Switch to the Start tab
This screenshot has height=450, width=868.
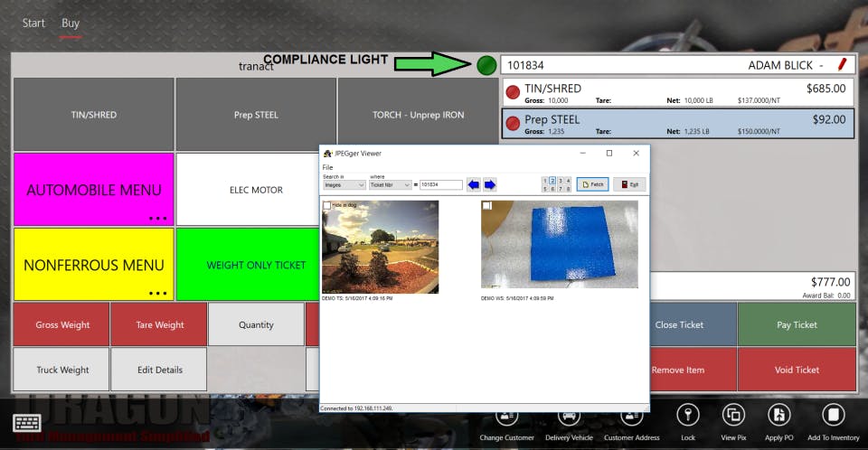point(33,23)
